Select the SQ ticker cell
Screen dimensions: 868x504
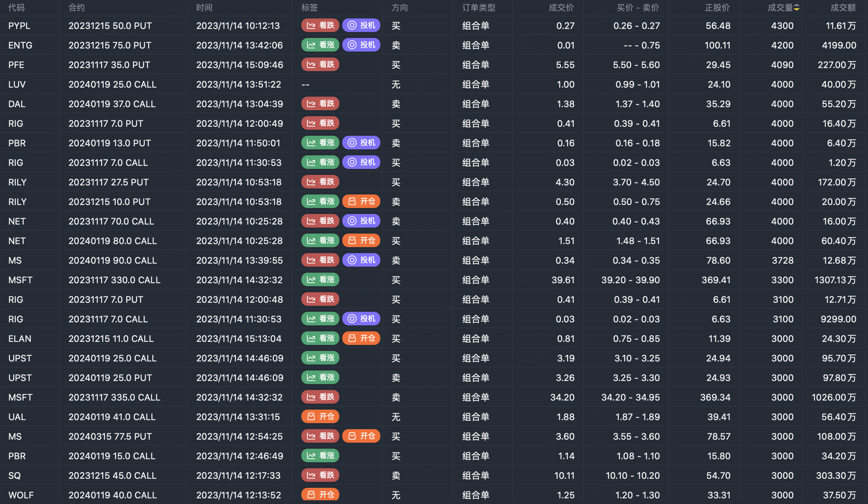[x=15, y=475]
